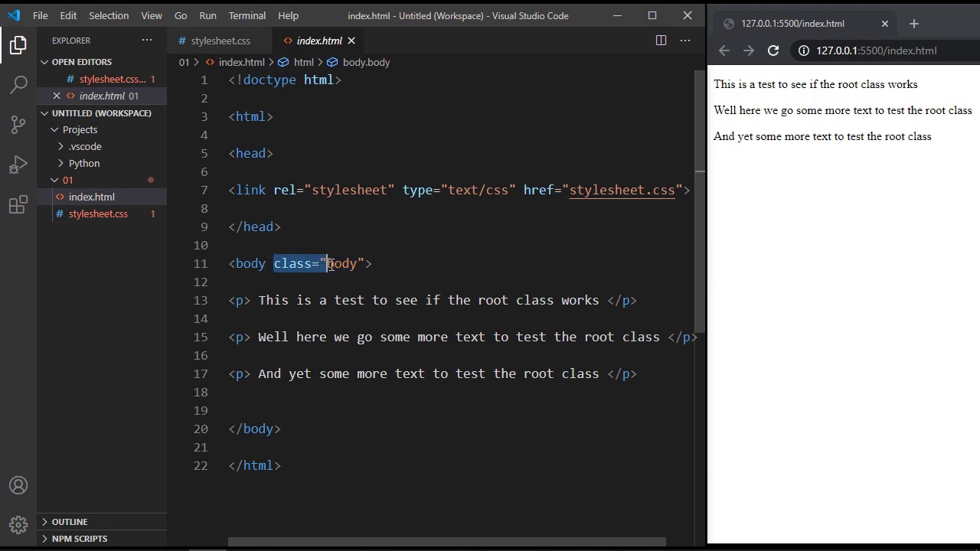Open the Extensions view icon
This screenshot has width=980, height=551.
click(18, 205)
